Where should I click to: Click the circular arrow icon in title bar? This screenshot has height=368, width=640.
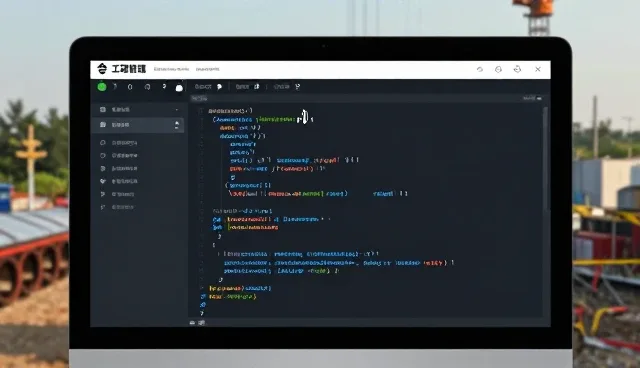pos(480,69)
